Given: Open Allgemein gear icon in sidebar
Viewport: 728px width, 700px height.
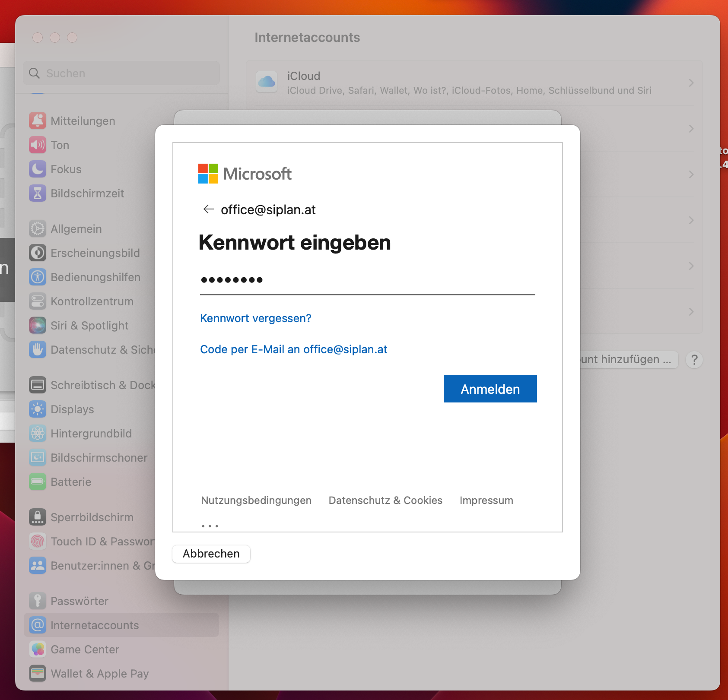Looking at the screenshot, I should click(x=38, y=228).
